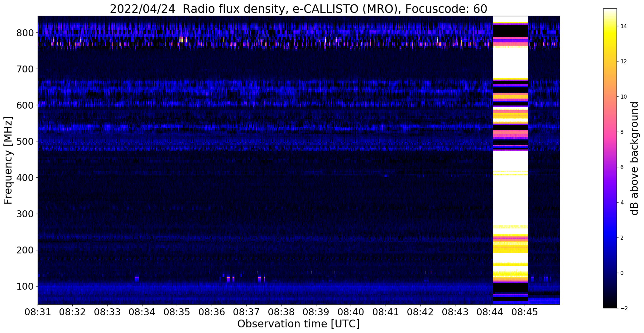Click the 08:34 time tick label
This screenshot has height=333, width=644.
(142, 312)
